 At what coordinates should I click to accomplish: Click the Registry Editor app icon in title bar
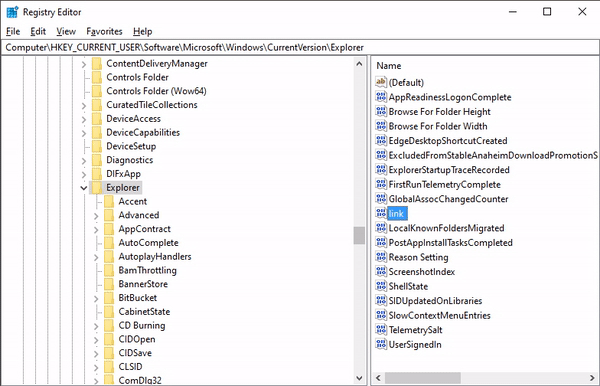[x=12, y=12]
